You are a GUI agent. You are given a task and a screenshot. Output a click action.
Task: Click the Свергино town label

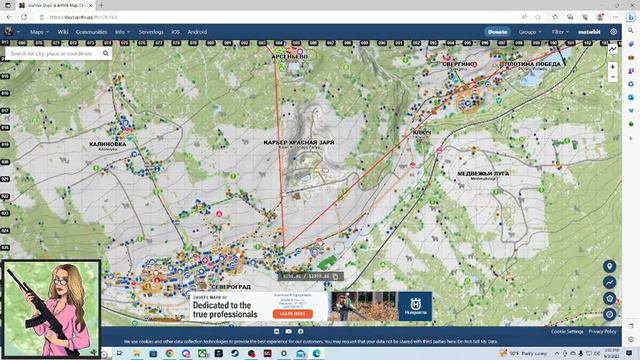pyautogui.click(x=458, y=64)
